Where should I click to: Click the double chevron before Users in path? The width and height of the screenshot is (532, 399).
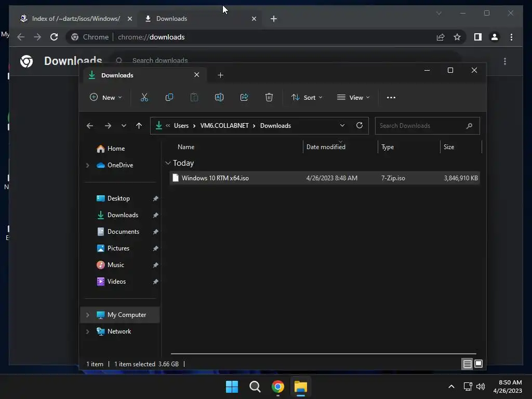pos(168,126)
